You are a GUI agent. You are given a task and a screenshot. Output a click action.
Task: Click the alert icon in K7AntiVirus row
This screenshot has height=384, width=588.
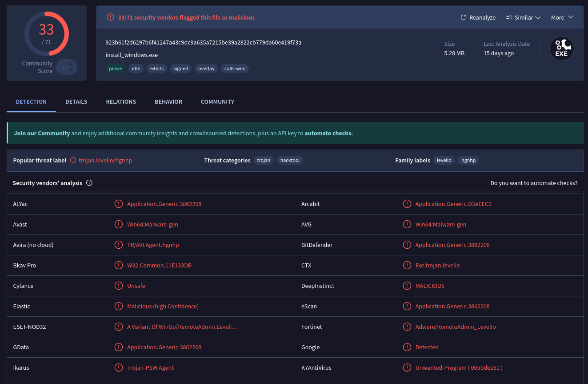[x=407, y=368]
